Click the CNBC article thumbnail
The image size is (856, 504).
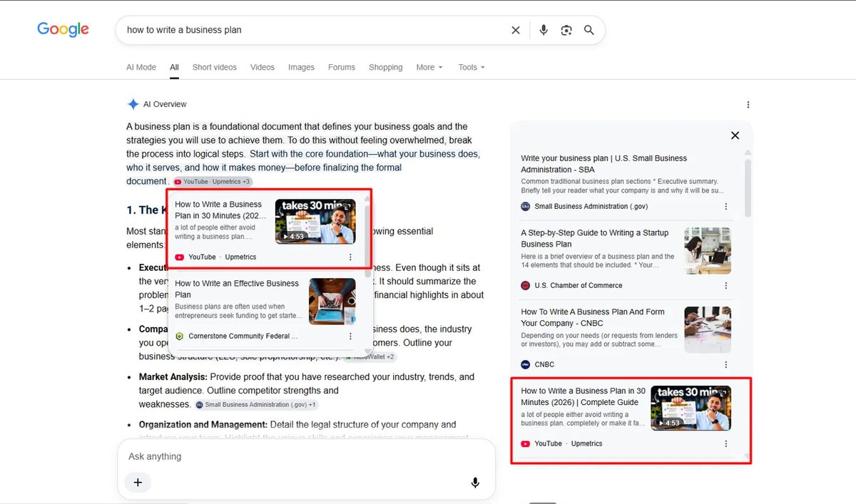point(708,330)
